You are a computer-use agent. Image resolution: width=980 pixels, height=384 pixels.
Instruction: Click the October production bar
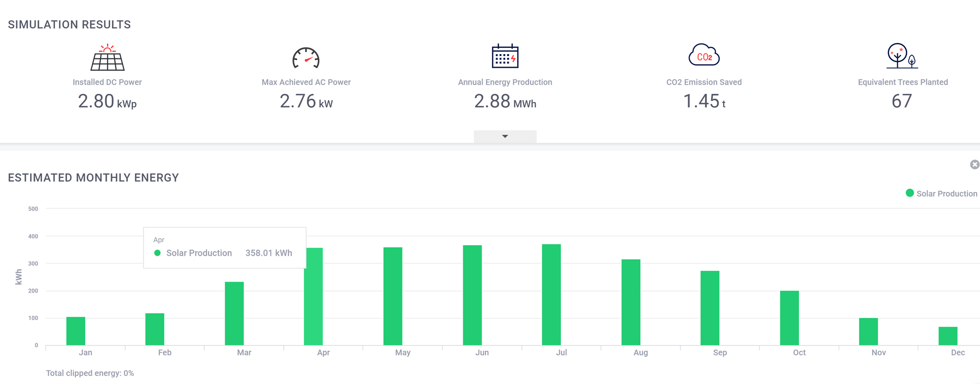point(789,317)
